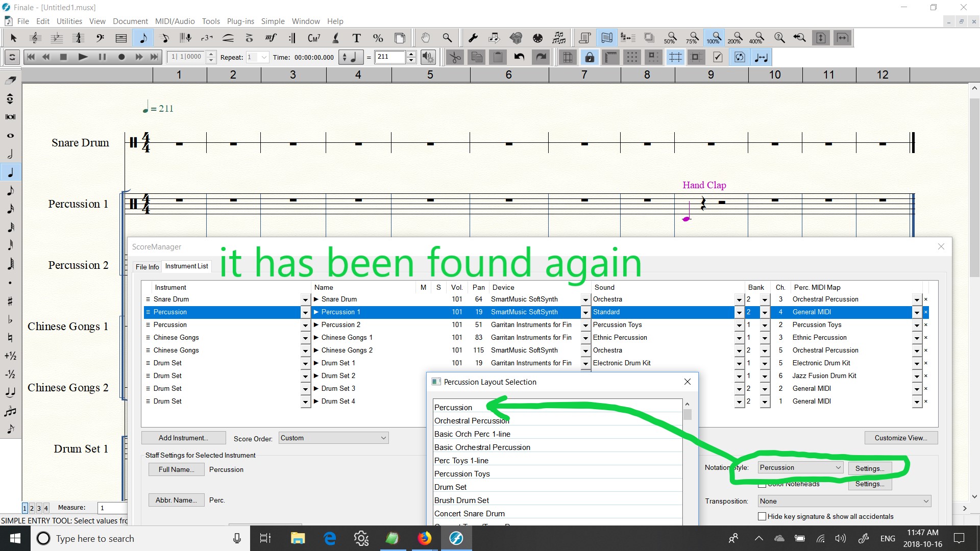Pick the Hand Grabber tool

coord(425,38)
